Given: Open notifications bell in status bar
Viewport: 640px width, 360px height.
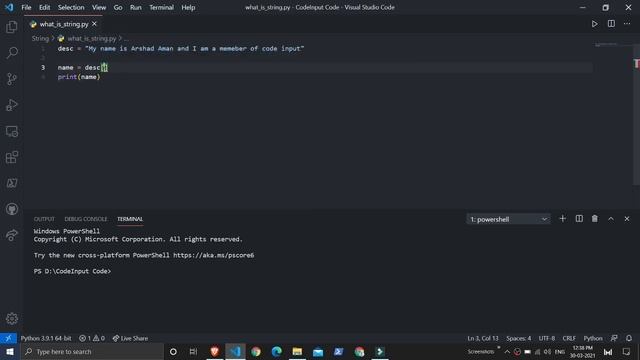Looking at the screenshot, I should (629, 338).
